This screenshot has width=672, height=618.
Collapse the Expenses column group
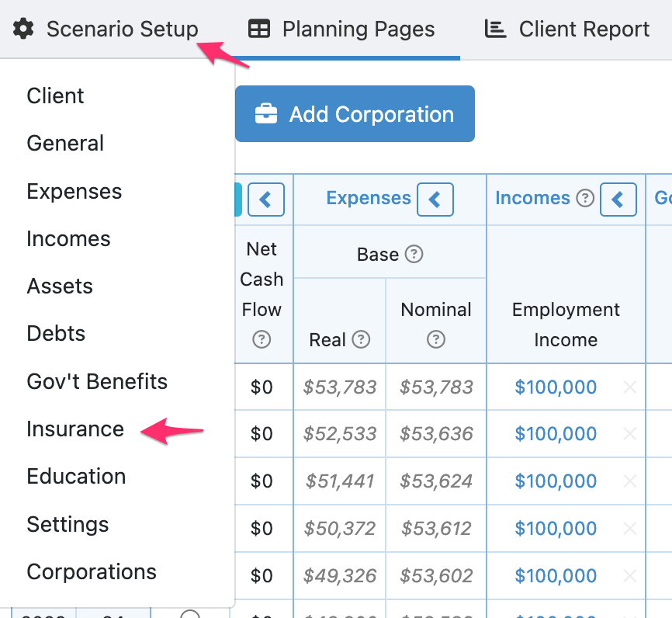tap(435, 199)
